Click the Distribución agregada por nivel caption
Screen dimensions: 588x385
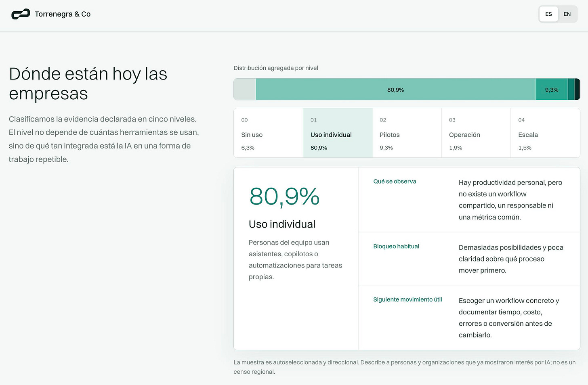[276, 68]
